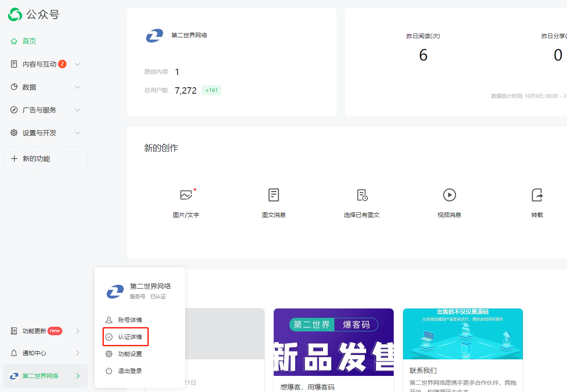Open the 通知中心 notification entry
Screen dimensions: 567x392
point(34,353)
